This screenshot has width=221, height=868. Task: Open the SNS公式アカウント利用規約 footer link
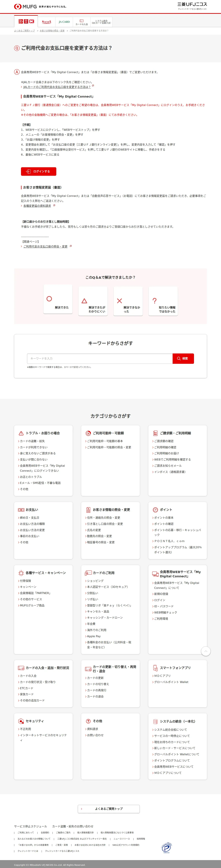[x=126, y=845]
